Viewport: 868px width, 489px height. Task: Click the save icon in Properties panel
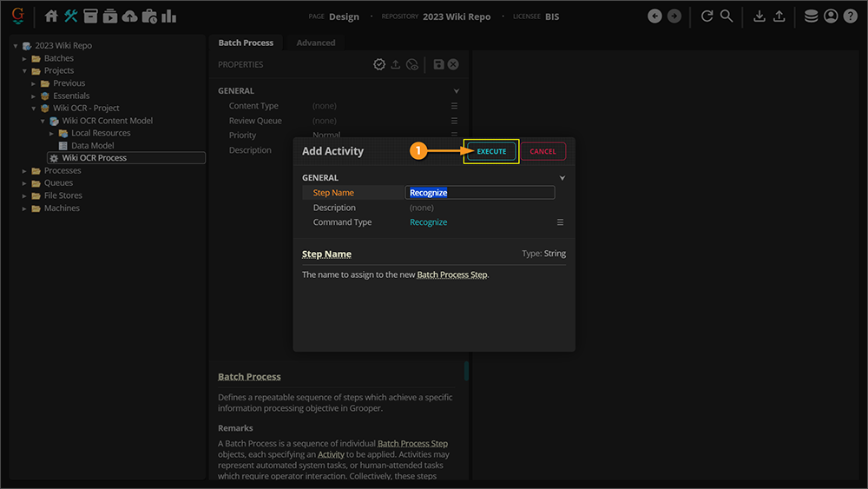(438, 64)
